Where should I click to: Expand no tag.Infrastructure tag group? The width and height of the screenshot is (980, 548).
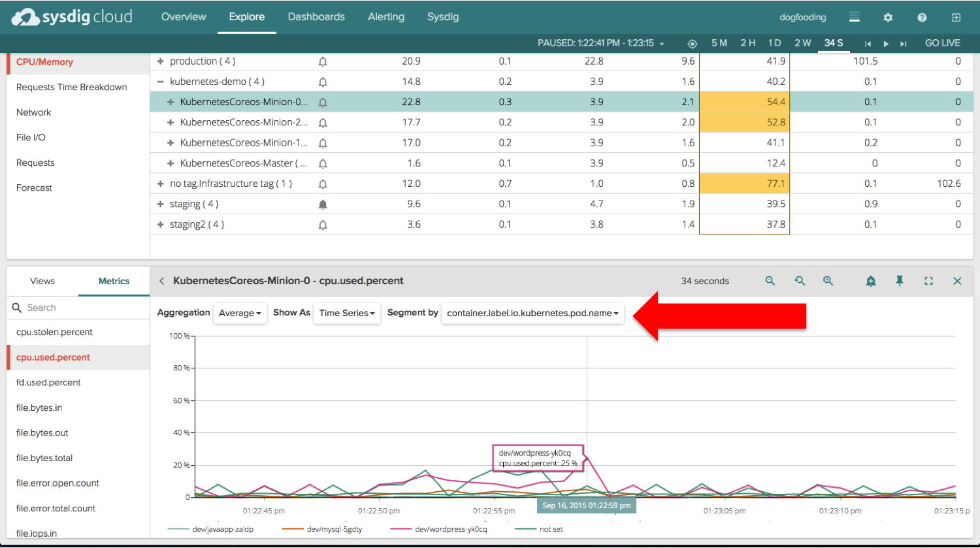pos(161,184)
